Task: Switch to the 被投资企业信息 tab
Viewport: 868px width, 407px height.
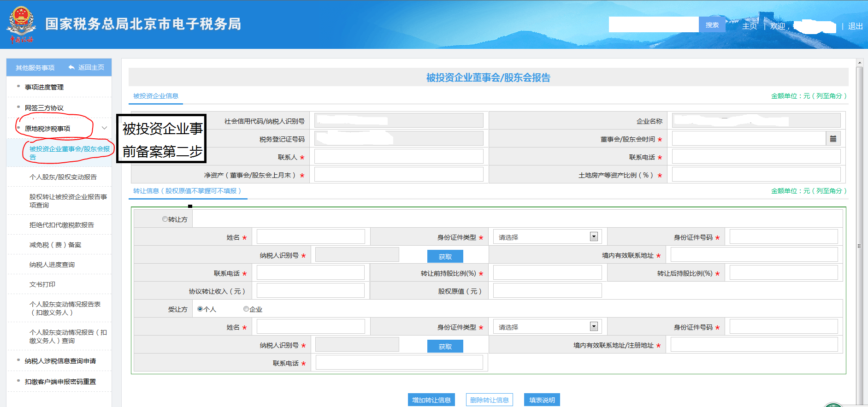Action: tap(156, 96)
